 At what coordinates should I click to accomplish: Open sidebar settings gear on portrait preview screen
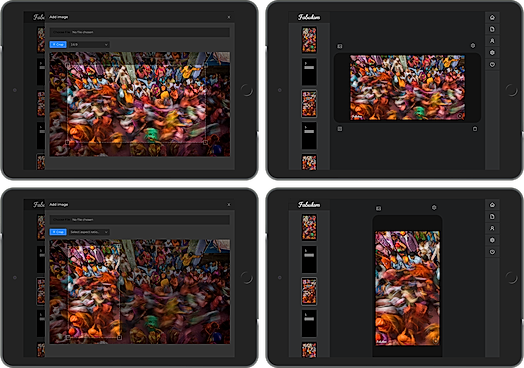point(492,240)
